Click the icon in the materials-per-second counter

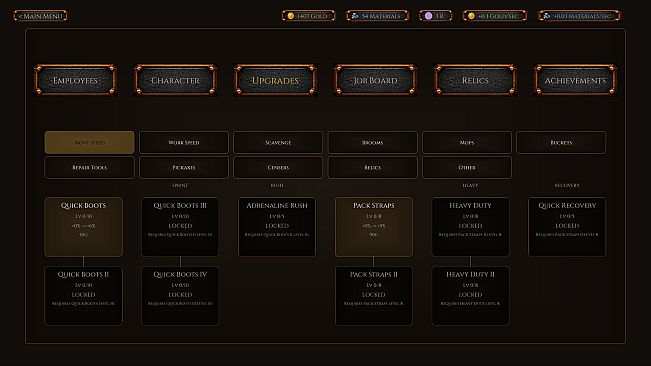point(547,16)
